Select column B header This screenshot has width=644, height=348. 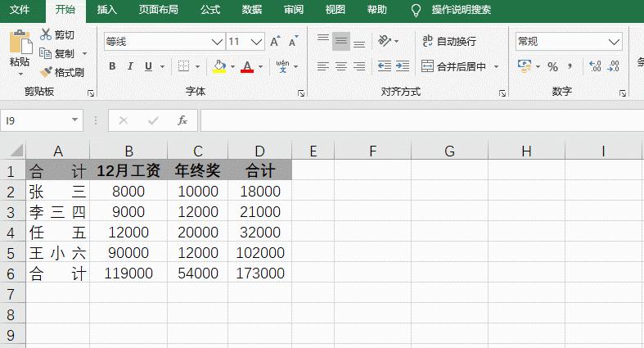click(x=128, y=151)
